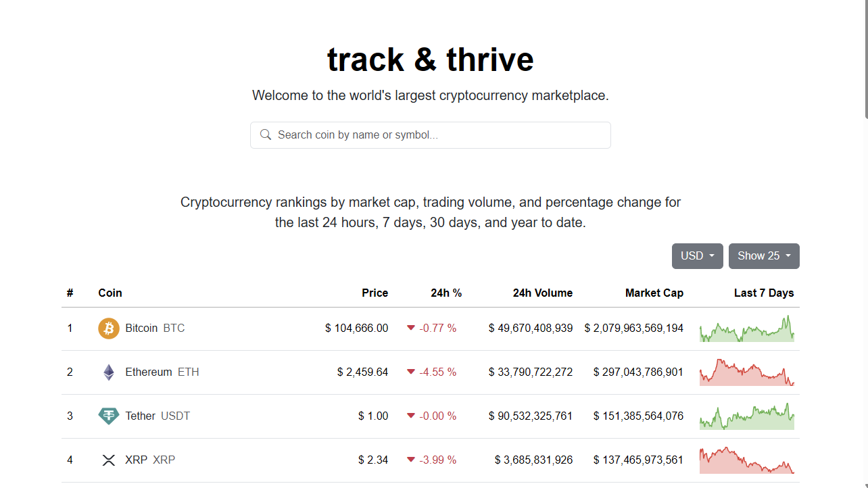The height and width of the screenshot is (488, 868).
Task: Click the magnifier icon in search box
Action: [x=266, y=135]
